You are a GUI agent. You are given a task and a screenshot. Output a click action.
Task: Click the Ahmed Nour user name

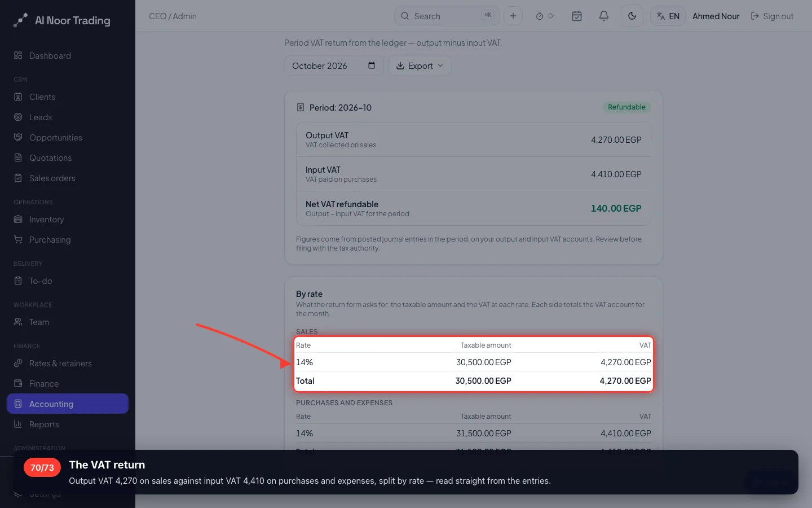716,16
